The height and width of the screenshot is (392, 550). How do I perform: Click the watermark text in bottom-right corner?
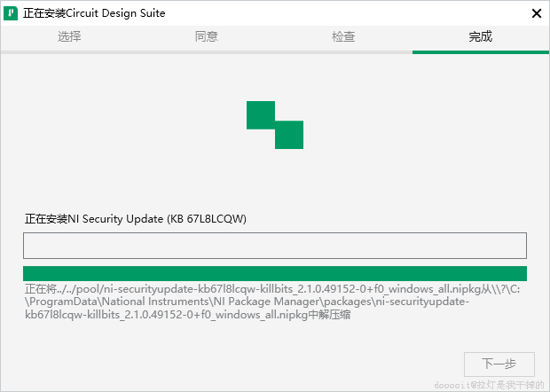(x=488, y=385)
